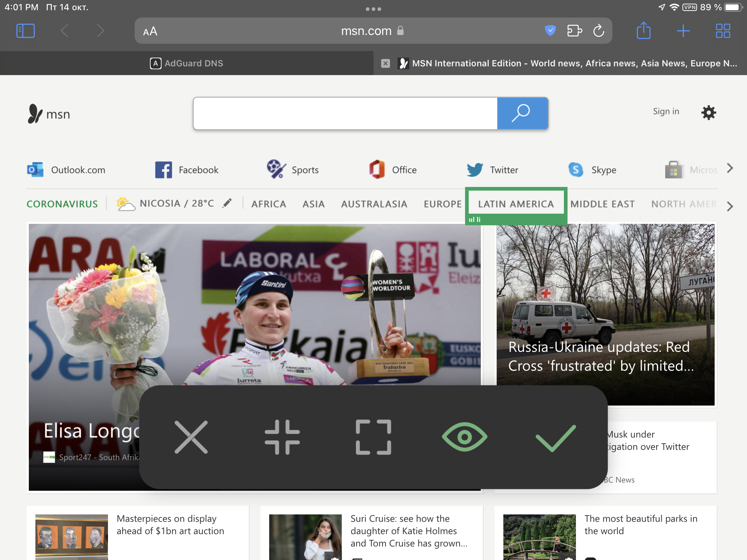The height and width of the screenshot is (560, 747).
Task: Tap the MSN search input field
Action: (345, 113)
